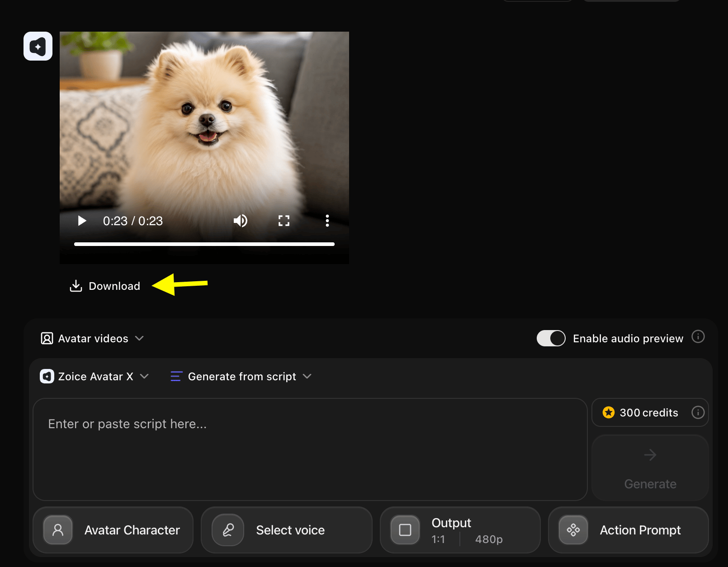728x567 pixels.
Task: Open the Select voice picker
Action: point(286,530)
